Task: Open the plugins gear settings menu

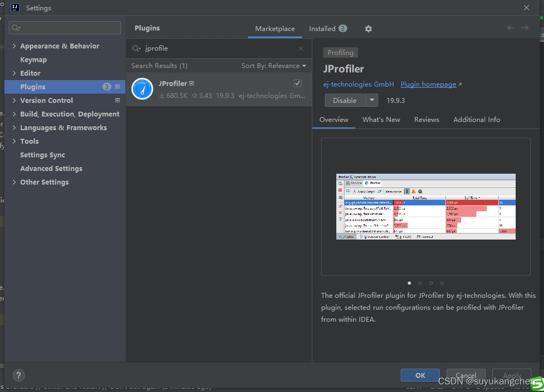Action: click(368, 29)
